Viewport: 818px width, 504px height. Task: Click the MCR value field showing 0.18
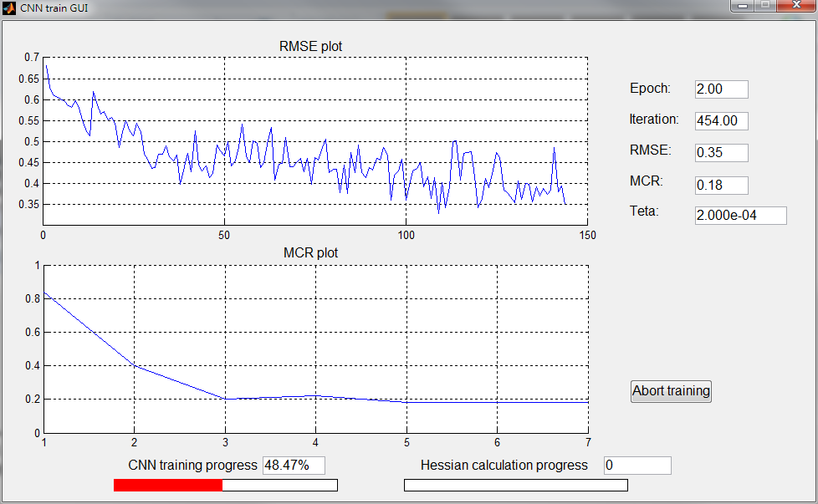722,185
